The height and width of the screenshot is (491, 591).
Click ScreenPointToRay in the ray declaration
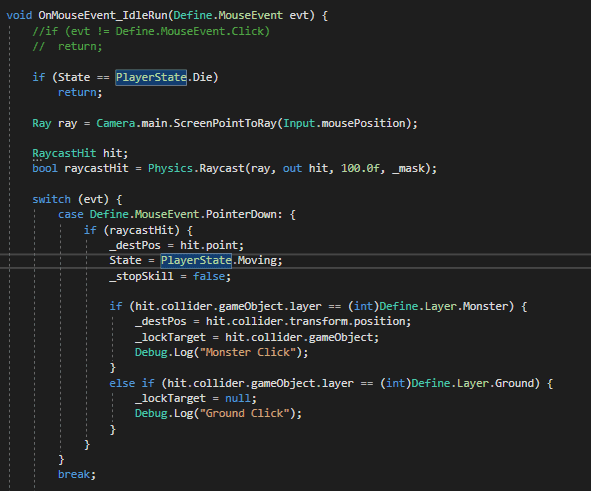(x=225, y=123)
